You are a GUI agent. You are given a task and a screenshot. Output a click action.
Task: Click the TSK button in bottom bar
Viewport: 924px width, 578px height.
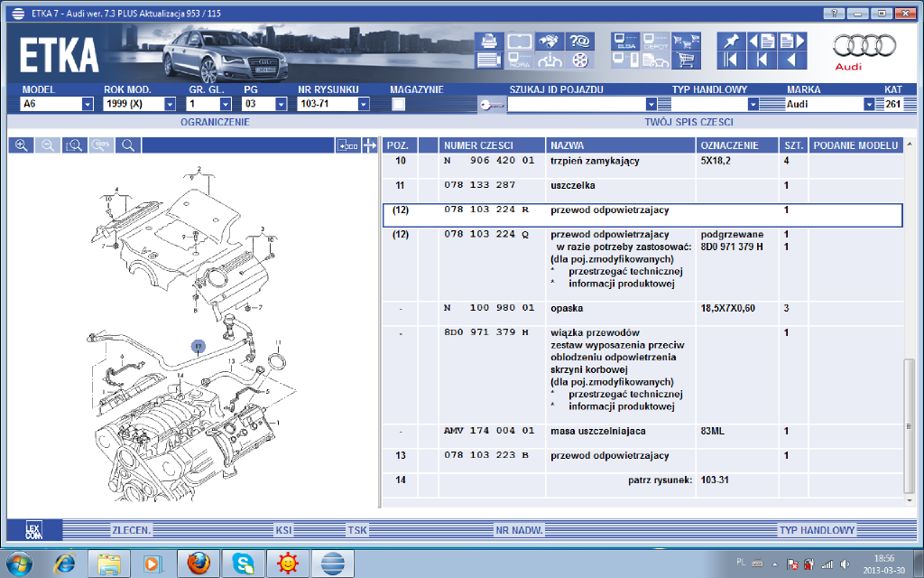357,530
